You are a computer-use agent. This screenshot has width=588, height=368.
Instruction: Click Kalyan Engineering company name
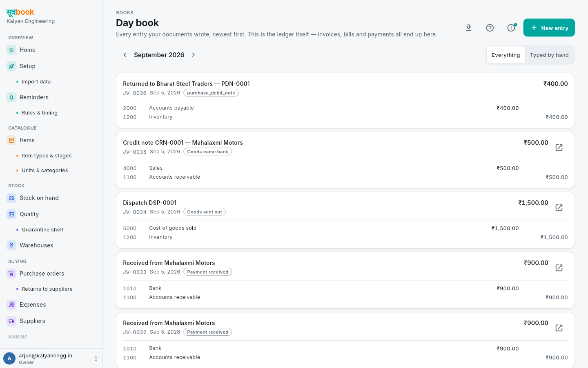[31, 21]
